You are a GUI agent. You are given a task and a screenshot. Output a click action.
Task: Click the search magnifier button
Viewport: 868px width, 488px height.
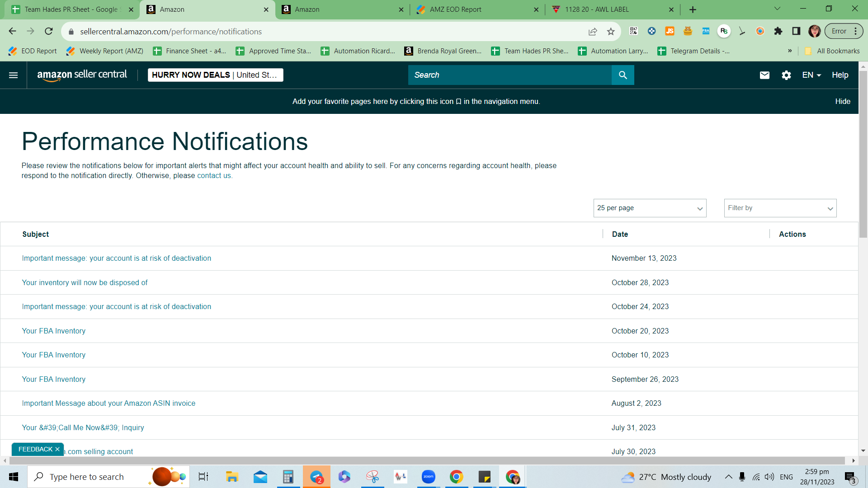(x=623, y=75)
